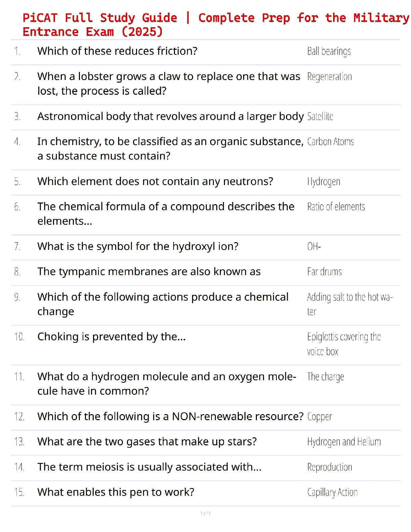Select the 'Satellite' answer text
Image resolution: width=411 pixels, height=532 pixels.
pyautogui.click(x=320, y=117)
